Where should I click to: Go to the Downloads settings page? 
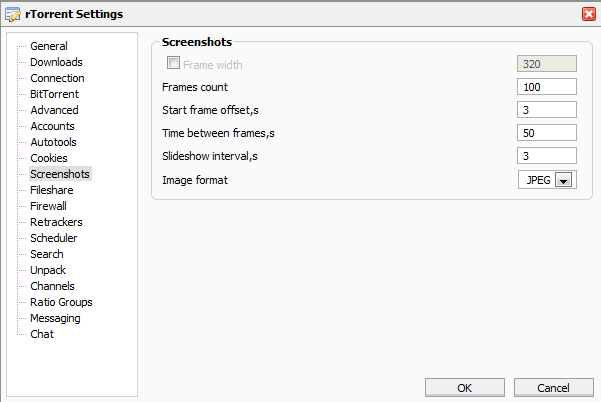point(56,62)
